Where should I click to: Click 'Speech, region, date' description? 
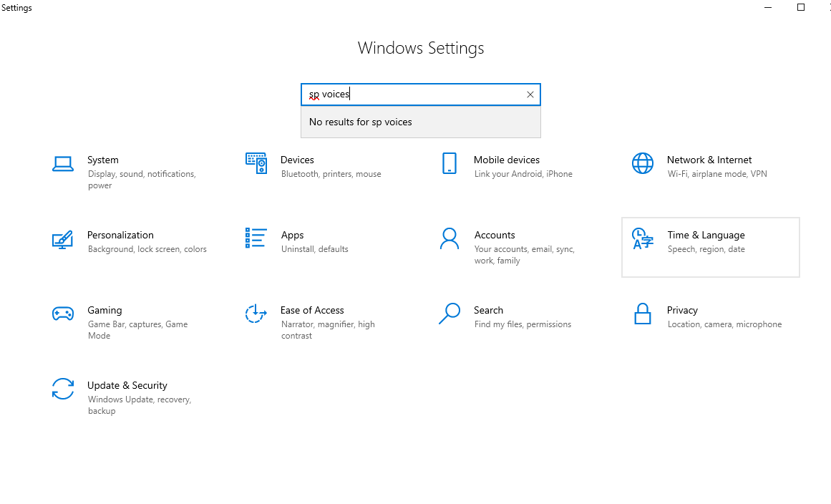coord(706,250)
